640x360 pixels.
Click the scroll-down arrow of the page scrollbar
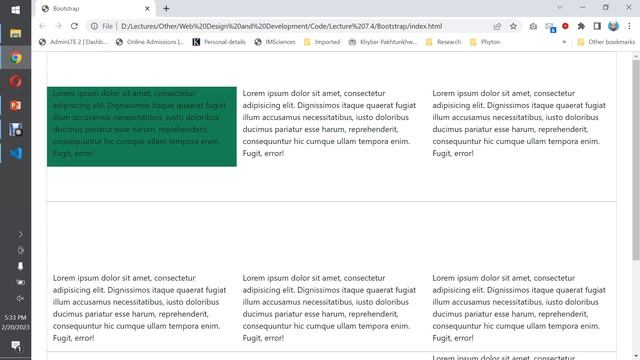click(x=636, y=356)
